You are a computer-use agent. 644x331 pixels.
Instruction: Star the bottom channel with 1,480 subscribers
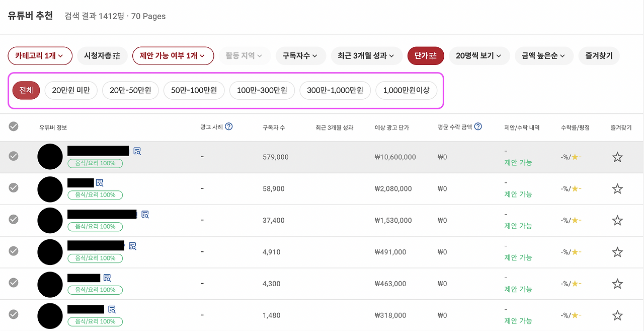click(x=617, y=316)
